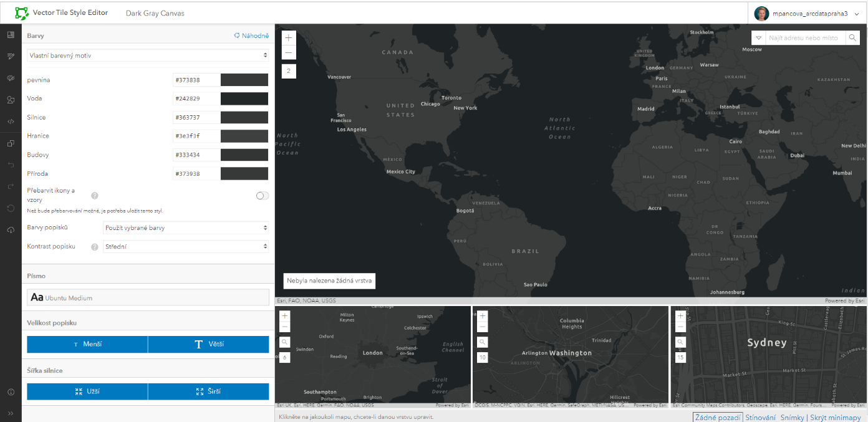The height and width of the screenshot is (422, 868).
Task: Open the edit-by-color palette icon in sidebar
Action: point(11,78)
